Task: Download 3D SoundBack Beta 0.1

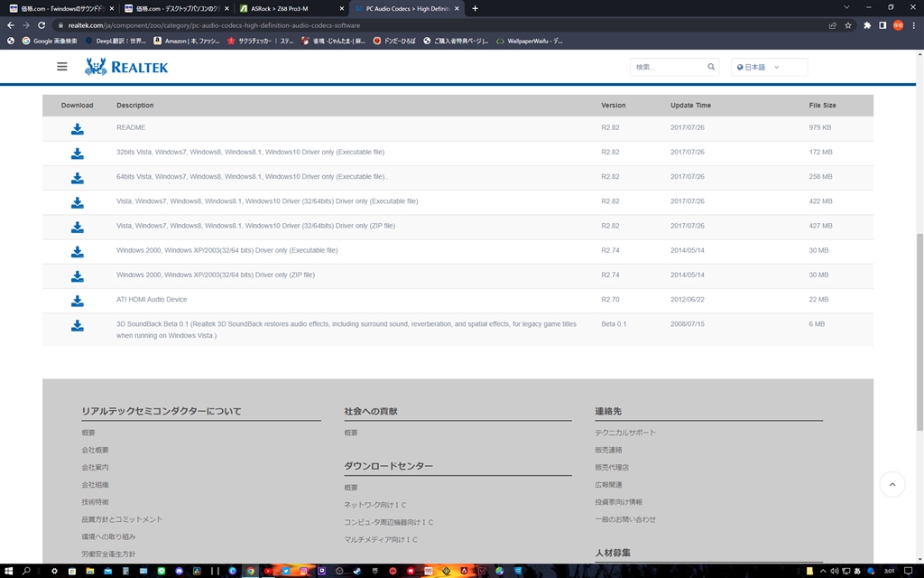Action: pos(78,325)
